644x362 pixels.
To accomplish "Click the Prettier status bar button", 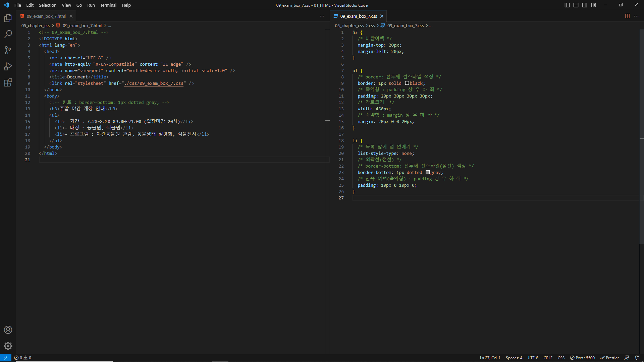I will 609,358.
